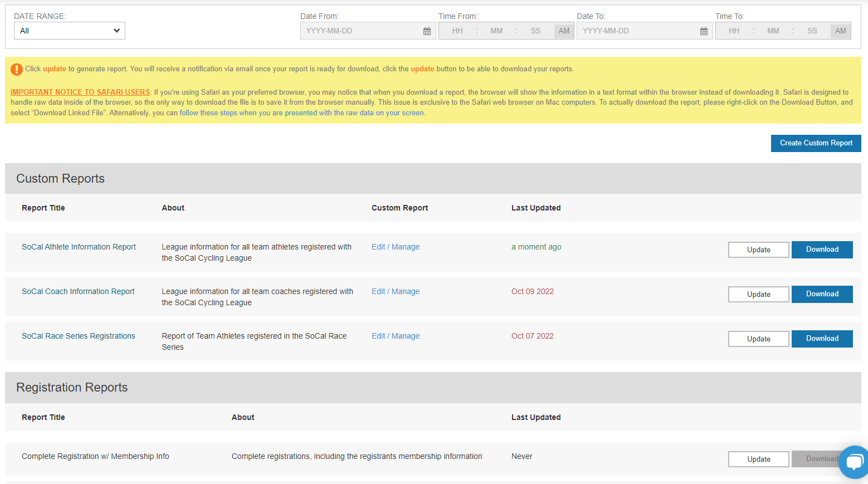Toggle AM/PM in Time To
Screen dimensions: 868x484
tap(840, 31)
